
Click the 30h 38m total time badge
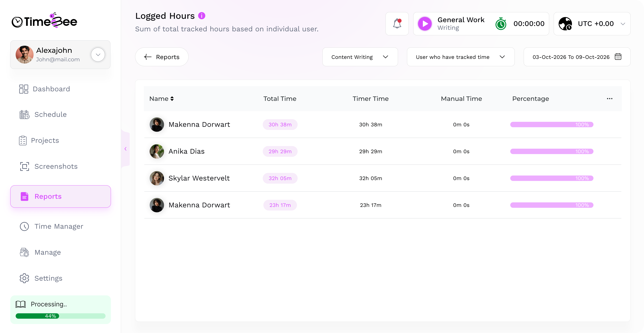pos(280,125)
